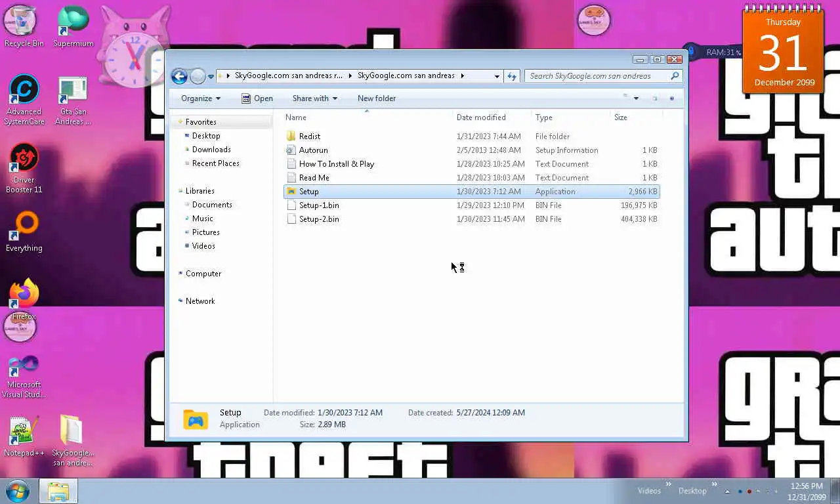Viewport: 840px width, 504px height.
Task: Click the Explorer taskbar button
Action: (x=58, y=492)
